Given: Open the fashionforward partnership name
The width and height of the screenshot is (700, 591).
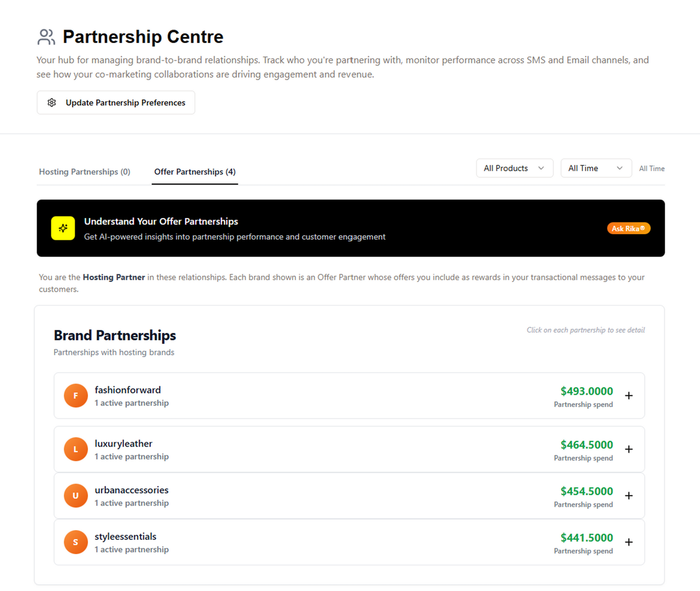Looking at the screenshot, I should click(x=128, y=390).
